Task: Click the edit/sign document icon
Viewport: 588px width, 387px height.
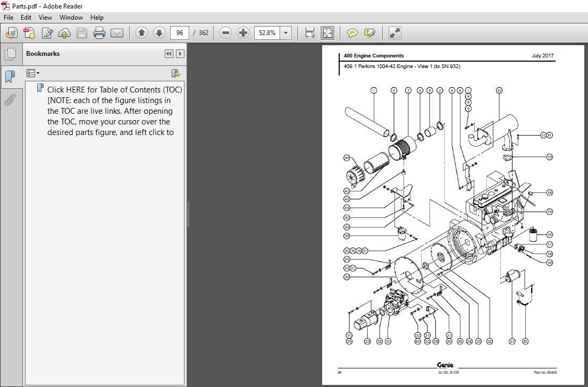Action: tap(47, 33)
